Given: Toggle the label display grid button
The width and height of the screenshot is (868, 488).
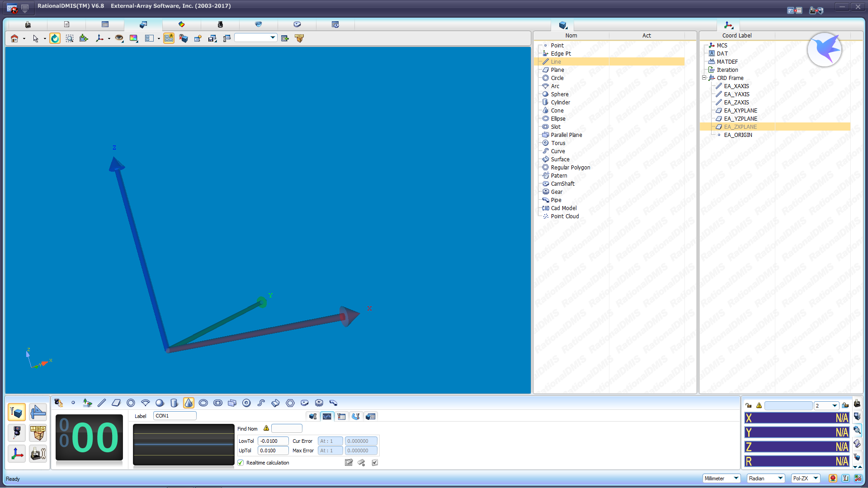Looking at the screenshot, I should tap(169, 38).
